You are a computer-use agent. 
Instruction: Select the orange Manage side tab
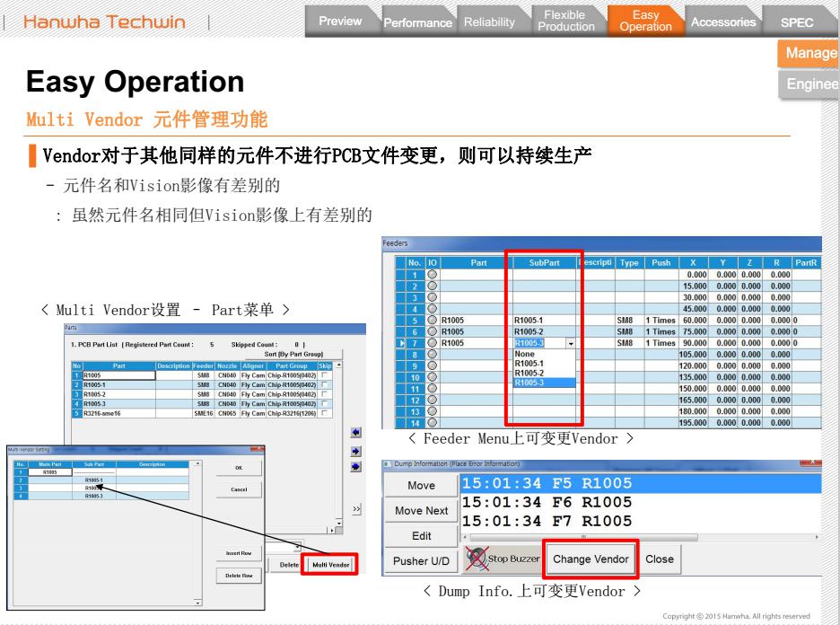coord(809,53)
